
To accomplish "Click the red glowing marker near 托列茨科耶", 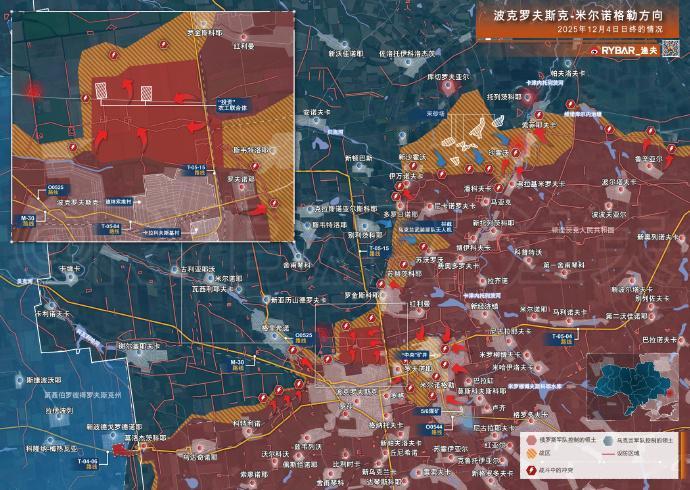I will coord(530,98).
